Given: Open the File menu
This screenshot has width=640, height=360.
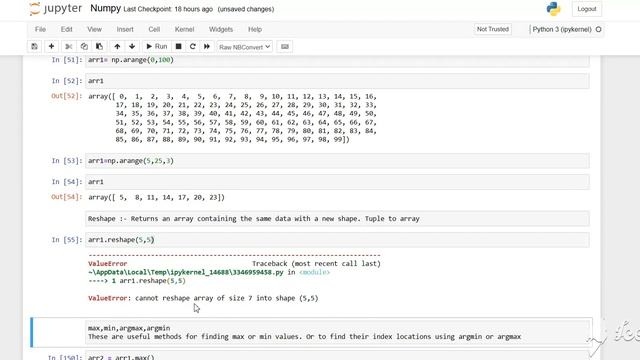Looking at the screenshot, I should 40,29.
